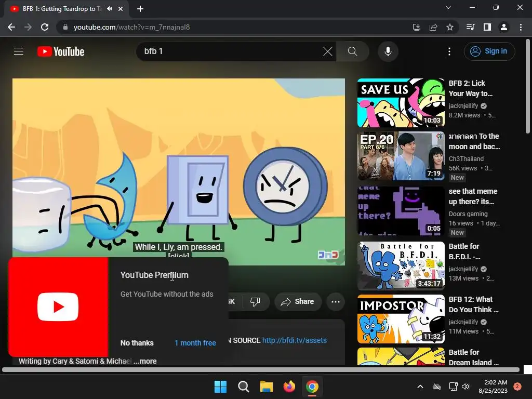Open the YouTube hamburger guide menu
The image size is (532, 399).
tap(19, 51)
